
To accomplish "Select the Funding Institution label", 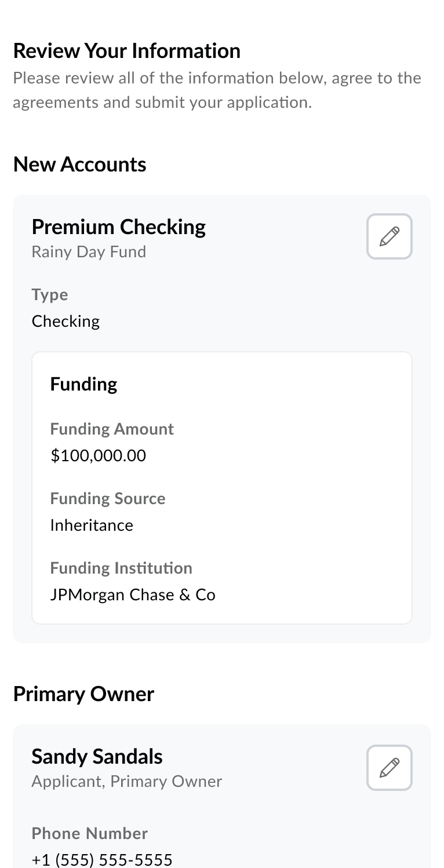I will coord(121,568).
